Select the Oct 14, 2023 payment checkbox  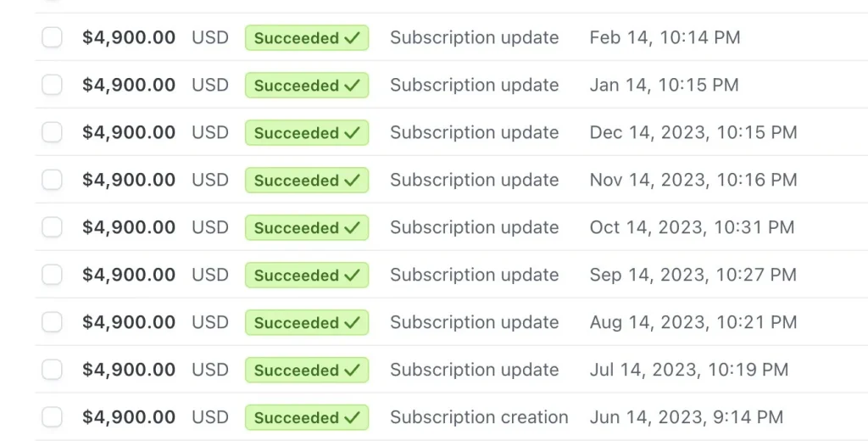point(52,227)
